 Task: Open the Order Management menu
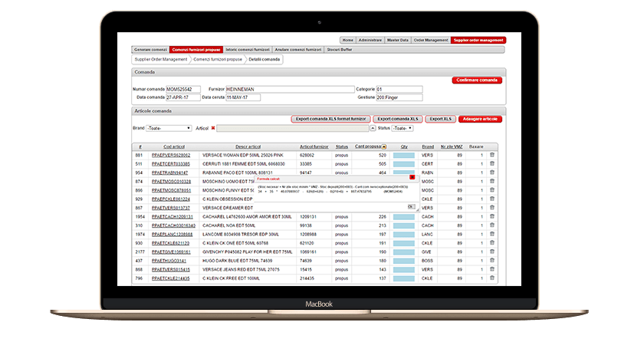[x=431, y=39]
